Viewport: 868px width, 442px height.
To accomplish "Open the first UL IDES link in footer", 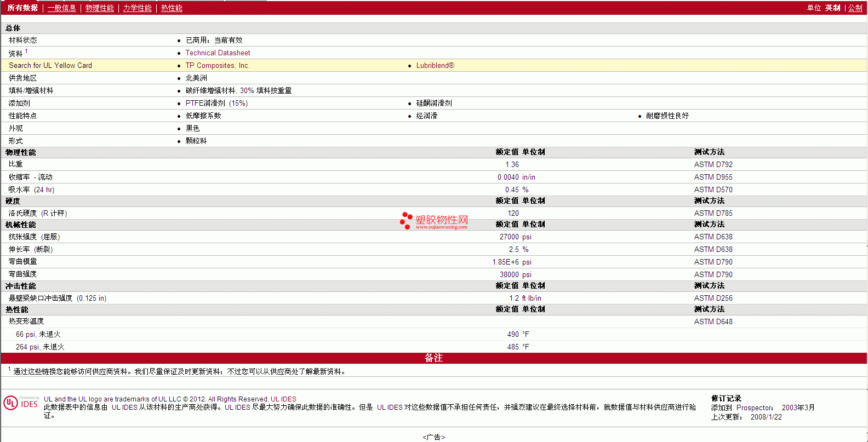I will click(283, 399).
